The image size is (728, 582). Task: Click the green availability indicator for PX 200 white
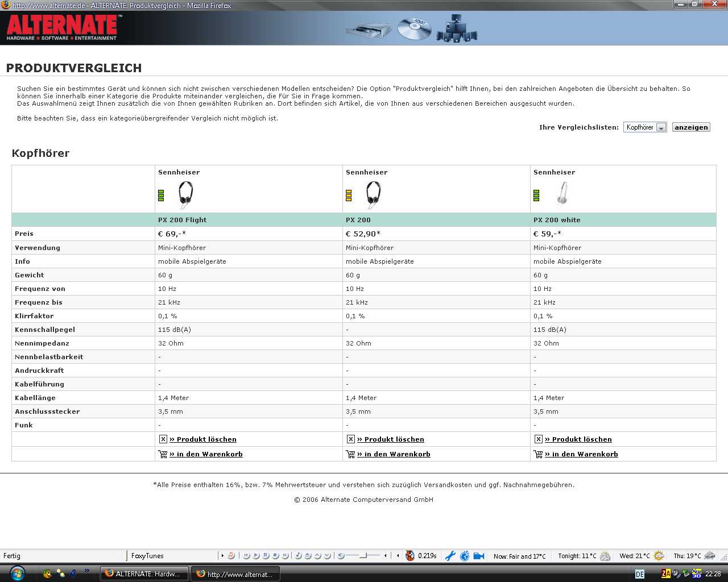coord(536,196)
